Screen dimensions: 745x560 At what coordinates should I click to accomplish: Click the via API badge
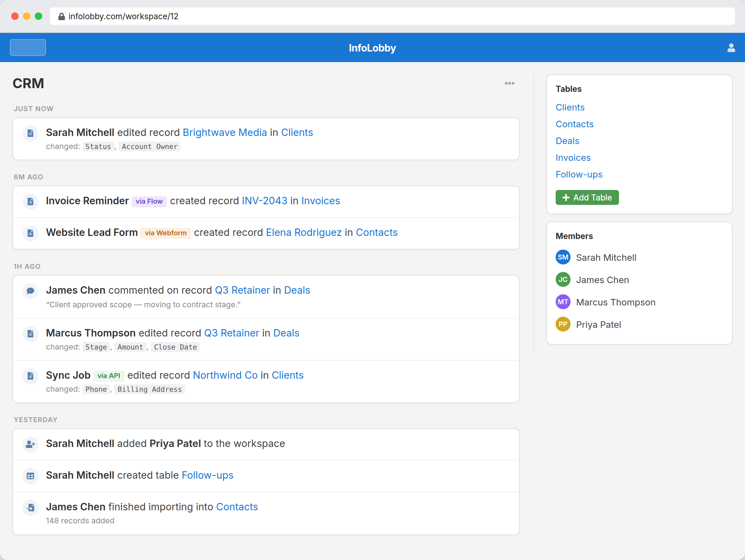coord(108,376)
